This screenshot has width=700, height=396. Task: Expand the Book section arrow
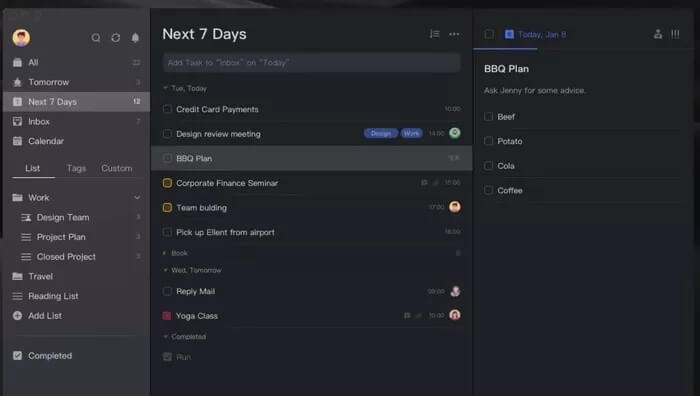(165, 253)
